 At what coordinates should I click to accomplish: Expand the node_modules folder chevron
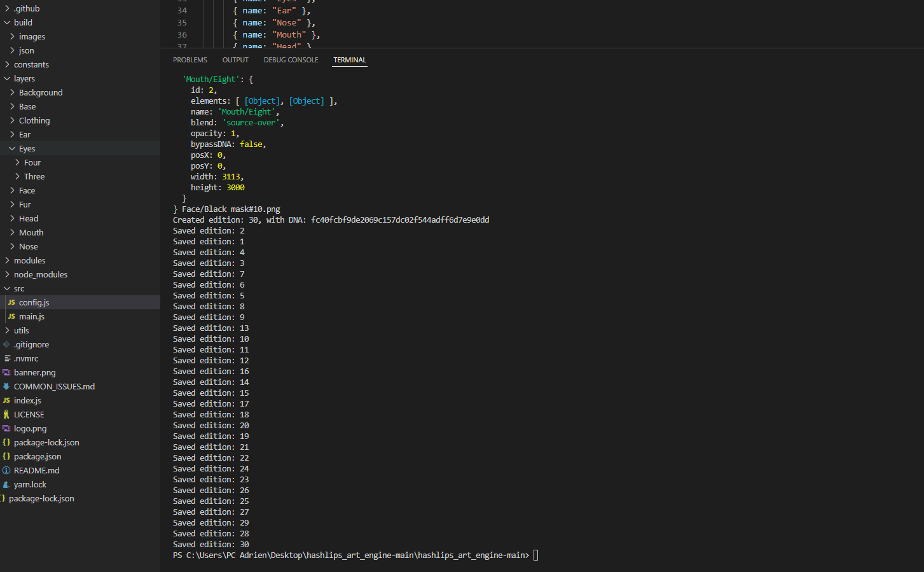pos(7,274)
